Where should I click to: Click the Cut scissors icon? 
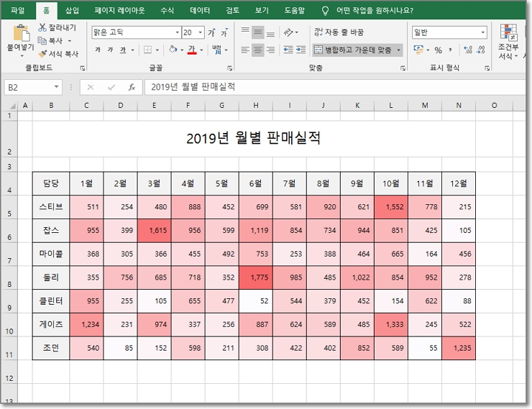click(x=42, y=27)
